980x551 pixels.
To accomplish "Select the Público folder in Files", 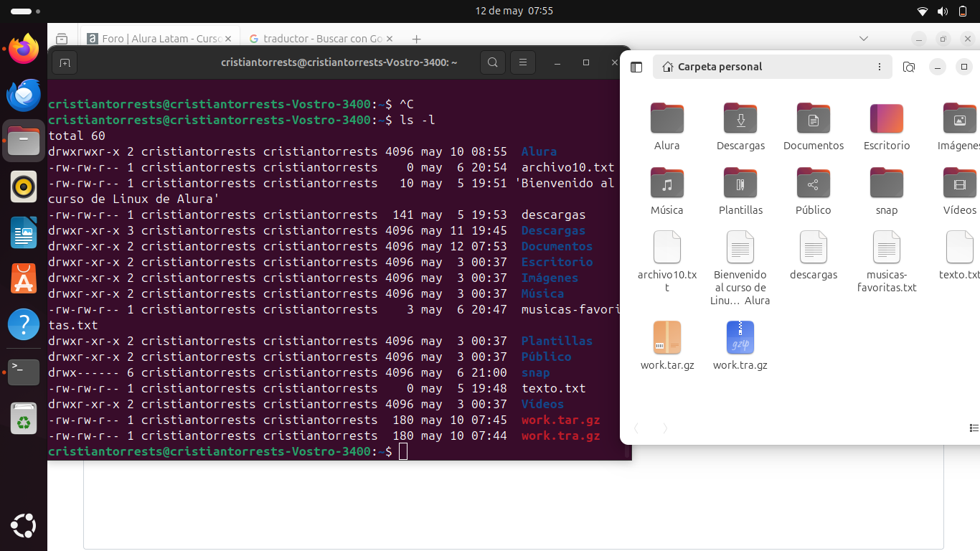I will point(814,192).
